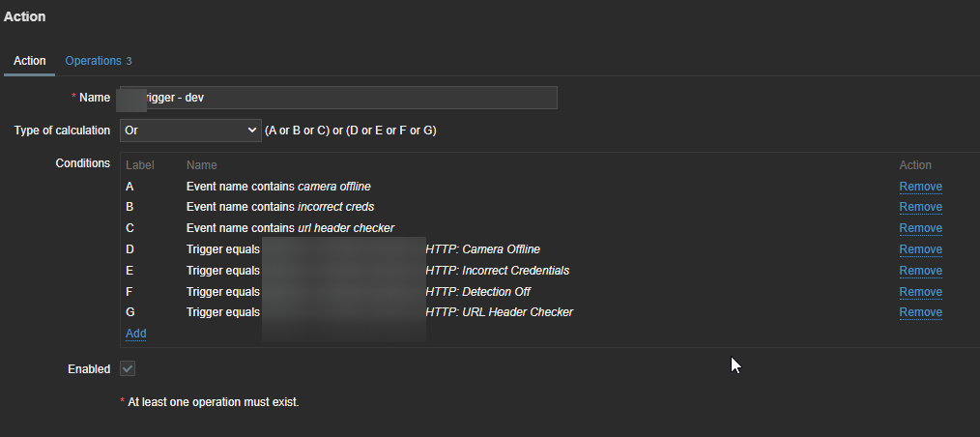Select the Action tab

(x=29, y=61)
